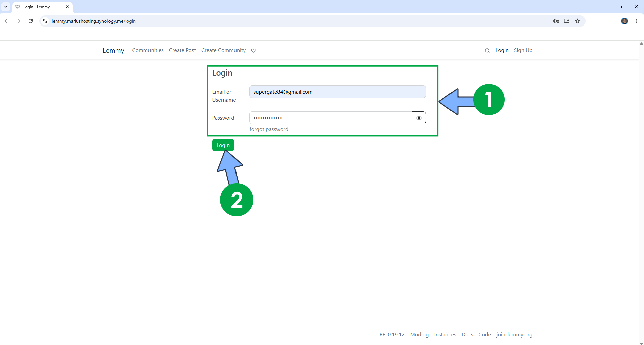Viewport: 644px width, 345px height.
Task: Open the Communities page
Action: [148, 50]
